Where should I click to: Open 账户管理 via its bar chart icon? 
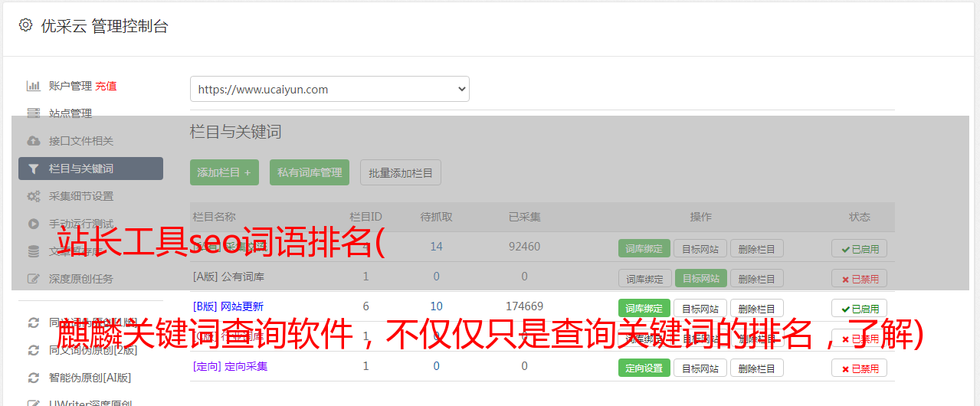pyautogui.click(x=34, y=86)
